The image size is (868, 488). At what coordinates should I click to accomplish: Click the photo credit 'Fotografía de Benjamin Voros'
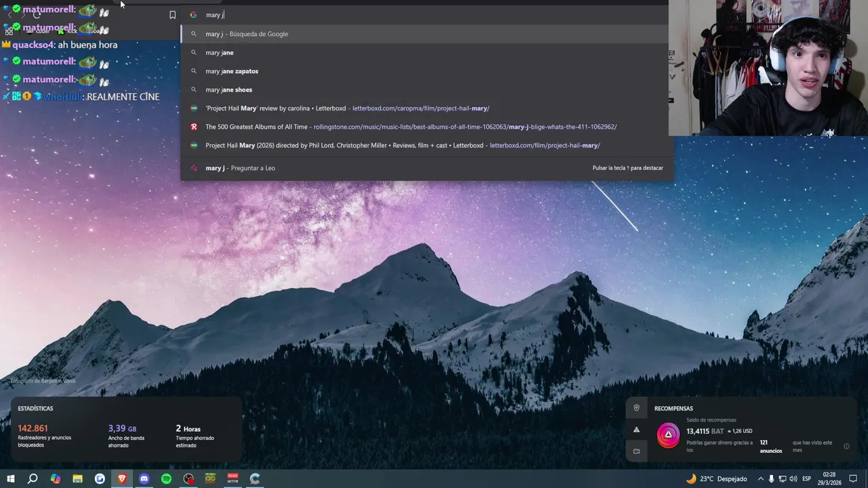[43, 381]
